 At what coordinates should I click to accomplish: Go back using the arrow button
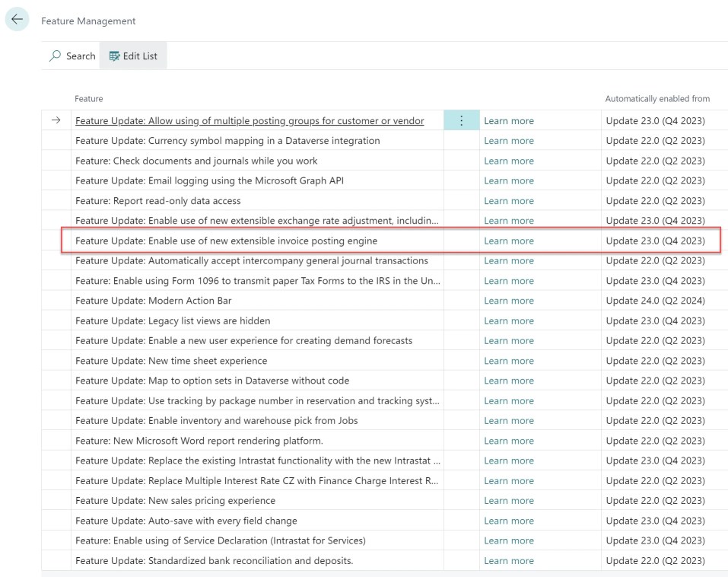pos(17,20)
